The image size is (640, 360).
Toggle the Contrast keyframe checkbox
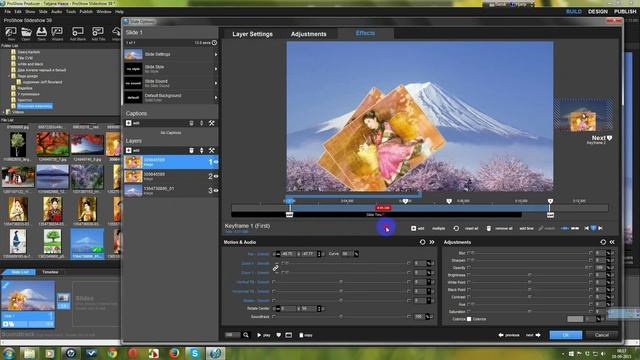click(x=469, y=297)
